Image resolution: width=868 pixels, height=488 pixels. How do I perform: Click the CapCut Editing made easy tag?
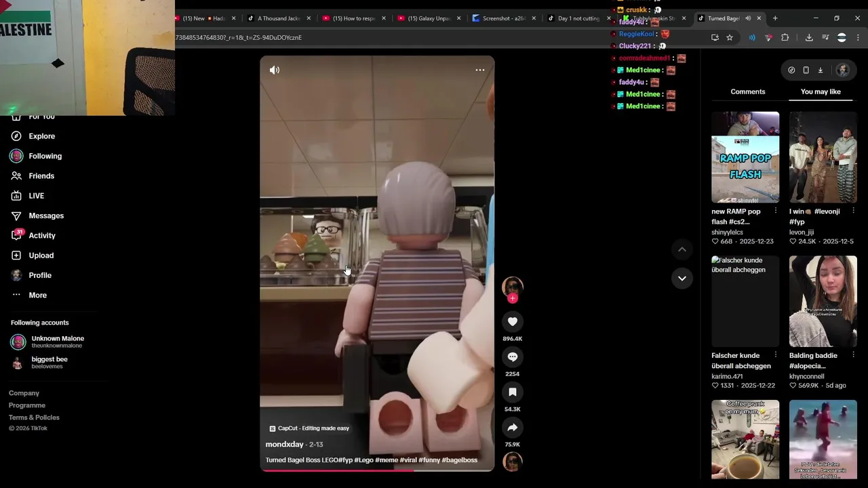click(x=309, y=428)
